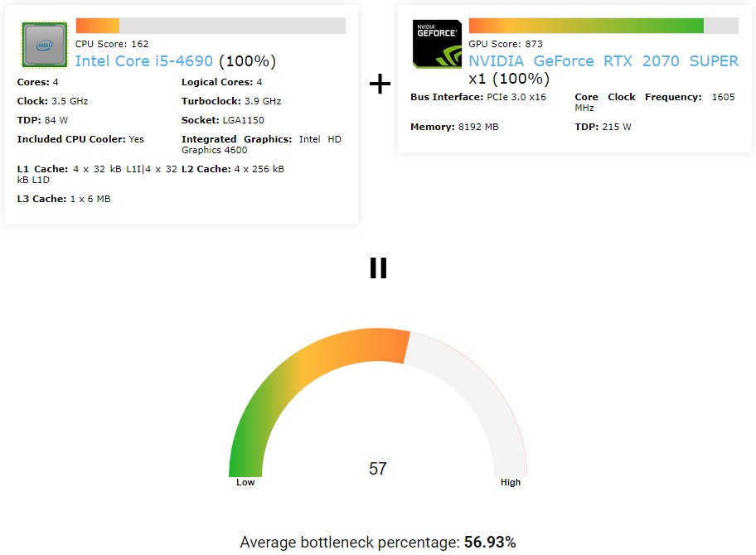Click the Integrated Graphics HD 4600 text
Viewport: 756px width, 555px height.
pos(261,144)
